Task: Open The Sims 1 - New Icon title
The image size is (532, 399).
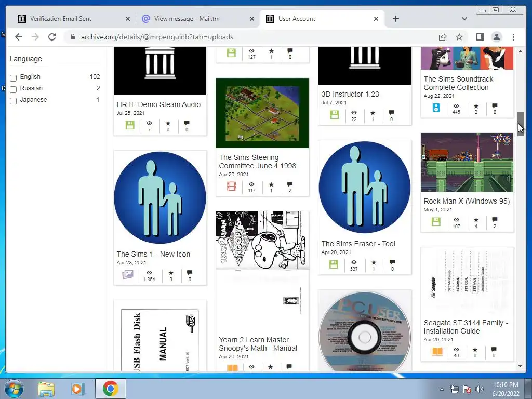Action: coord(153,254)
